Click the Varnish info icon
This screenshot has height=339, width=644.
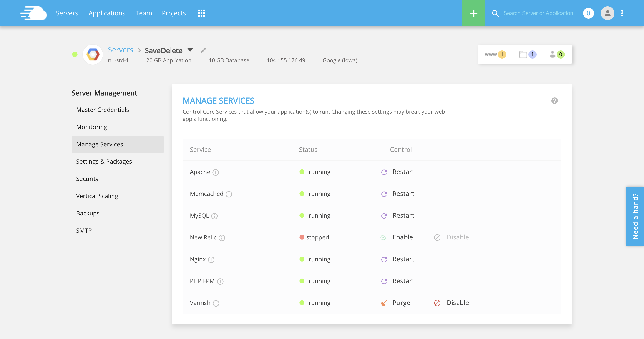coord(216,303)
